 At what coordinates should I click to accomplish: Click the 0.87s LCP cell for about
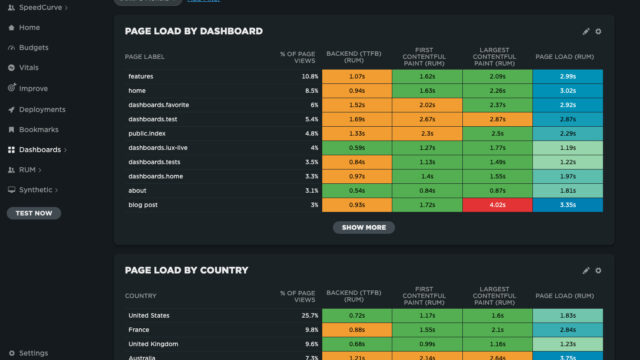point(497,191)
